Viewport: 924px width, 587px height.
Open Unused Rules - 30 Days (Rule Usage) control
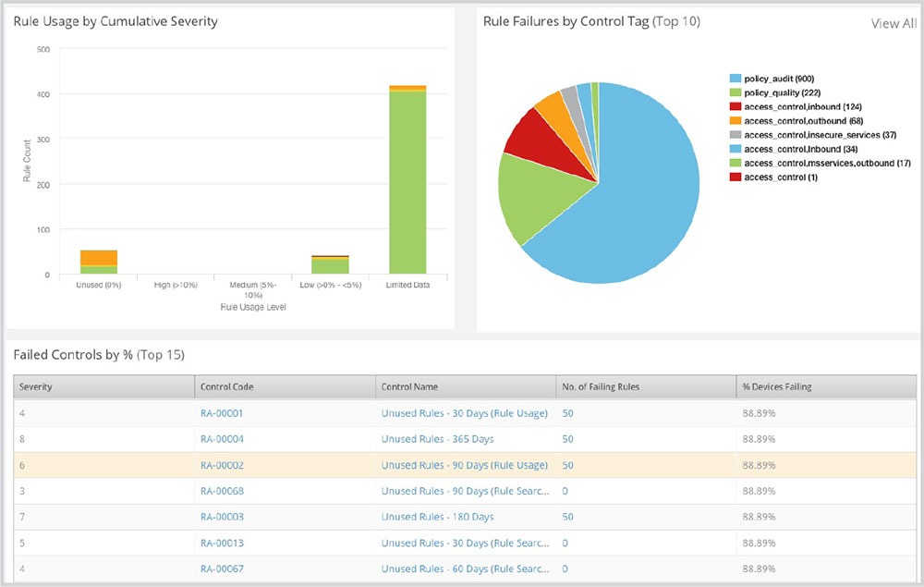tap(465, 413)
